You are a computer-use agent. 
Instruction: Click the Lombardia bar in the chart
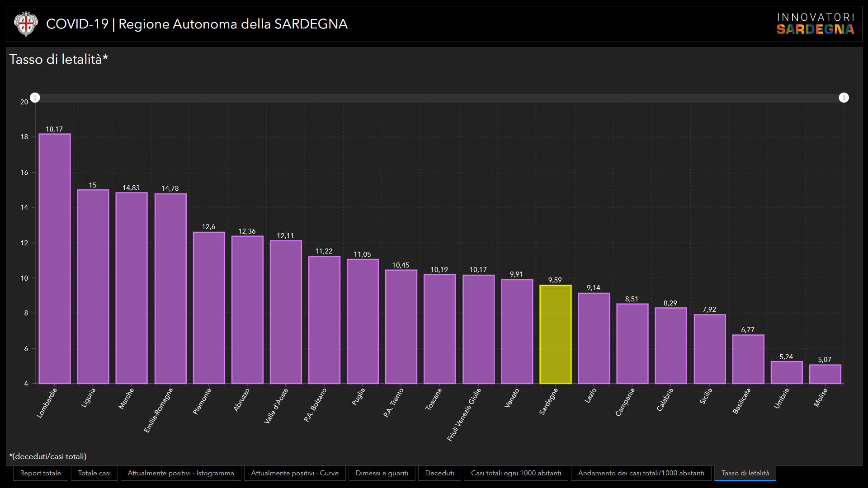[55, 258]
